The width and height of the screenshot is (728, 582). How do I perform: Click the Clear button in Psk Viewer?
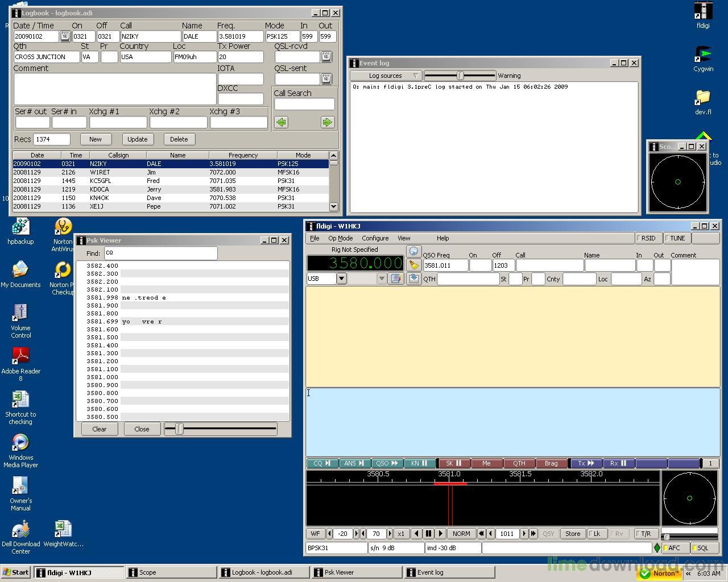[x=100, y=429]
